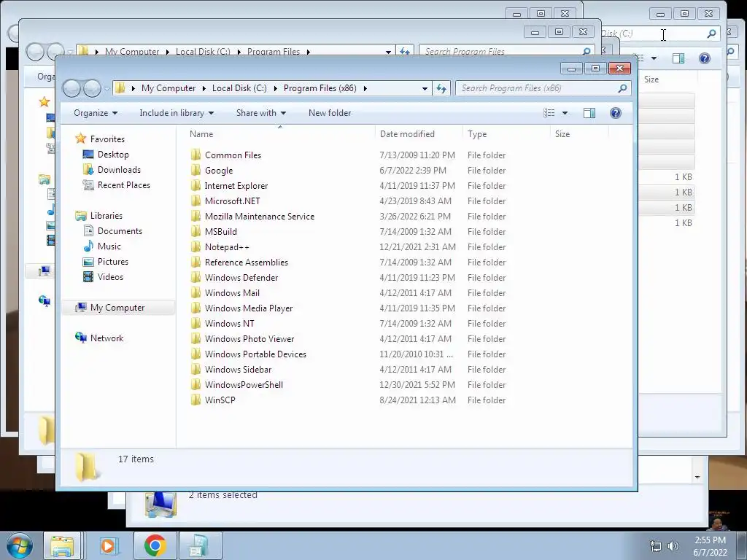The image size is (747, 560).
Task: Click the Windows Portable Devices folder name
Action: [x=255, y=354]
